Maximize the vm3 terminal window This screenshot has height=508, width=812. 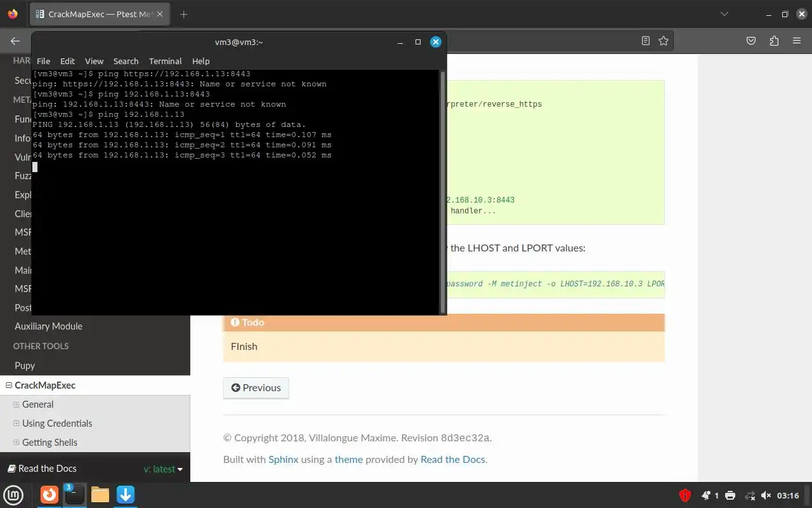(x=418, y=42)
